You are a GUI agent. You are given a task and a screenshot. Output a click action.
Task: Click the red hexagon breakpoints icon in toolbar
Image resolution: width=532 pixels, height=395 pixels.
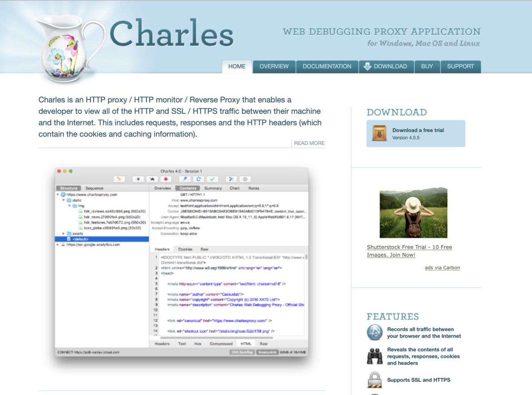(x=166, y=179)
